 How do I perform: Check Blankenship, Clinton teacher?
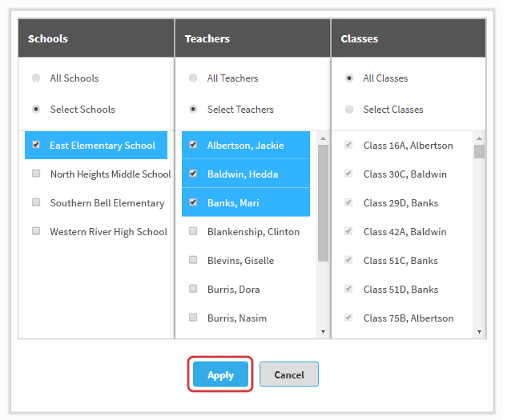click(x=193, y=231)
